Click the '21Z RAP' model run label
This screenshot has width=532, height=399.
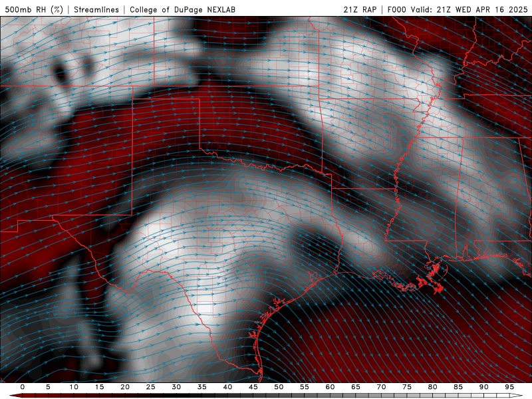click(360, 9)
